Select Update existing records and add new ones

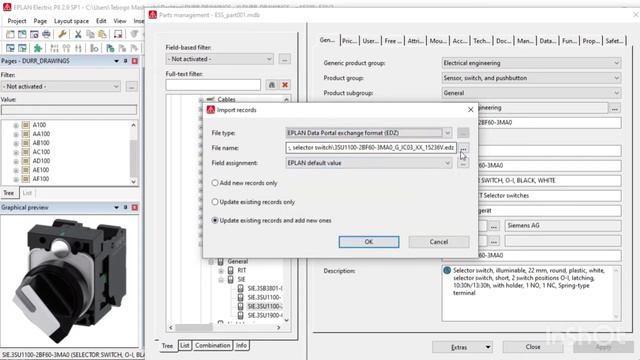tap(215, 220)
